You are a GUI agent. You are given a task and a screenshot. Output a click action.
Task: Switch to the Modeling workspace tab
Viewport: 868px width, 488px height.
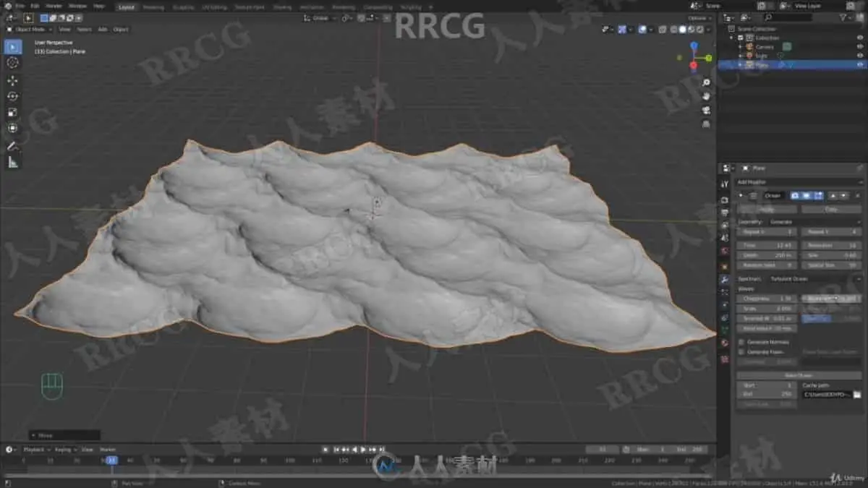(x=153, y=7)
